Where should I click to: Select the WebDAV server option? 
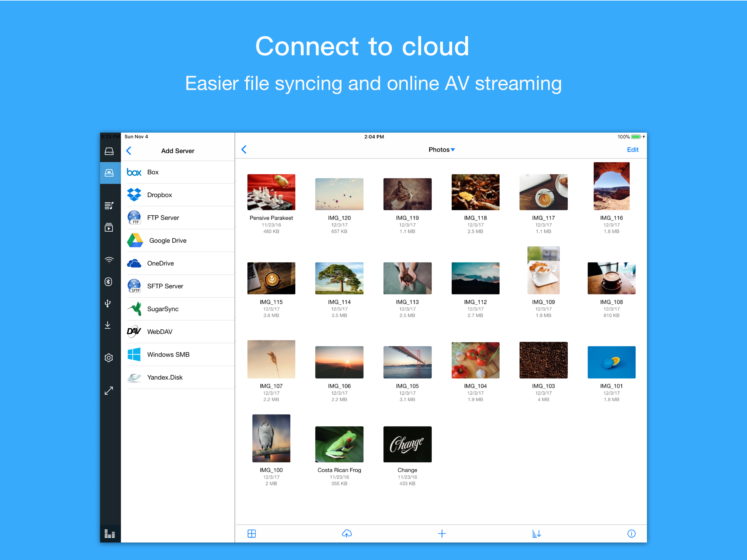tap(159, 332)
